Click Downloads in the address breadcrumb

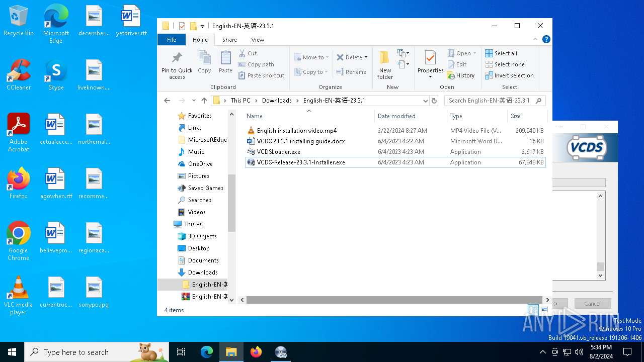pyautogui.click(x=277, y=101)
